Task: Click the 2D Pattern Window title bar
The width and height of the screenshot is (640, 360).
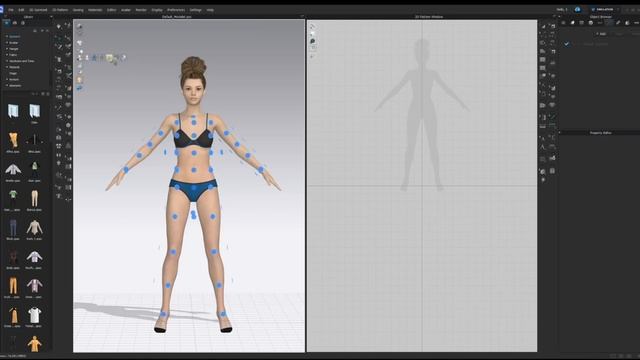Action: click(428, 17)
